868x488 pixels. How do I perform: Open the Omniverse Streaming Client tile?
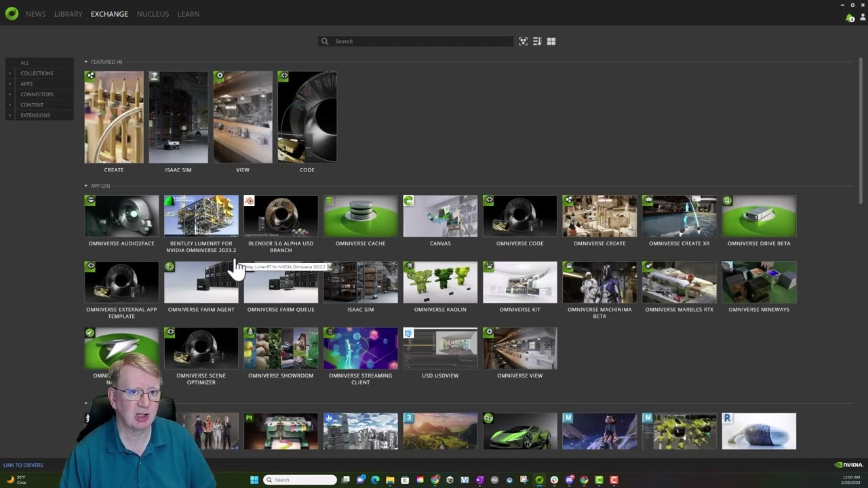point(361,357)
